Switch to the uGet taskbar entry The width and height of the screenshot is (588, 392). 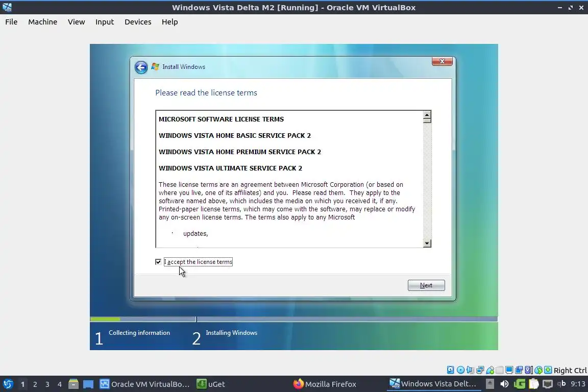click(211, 384)
